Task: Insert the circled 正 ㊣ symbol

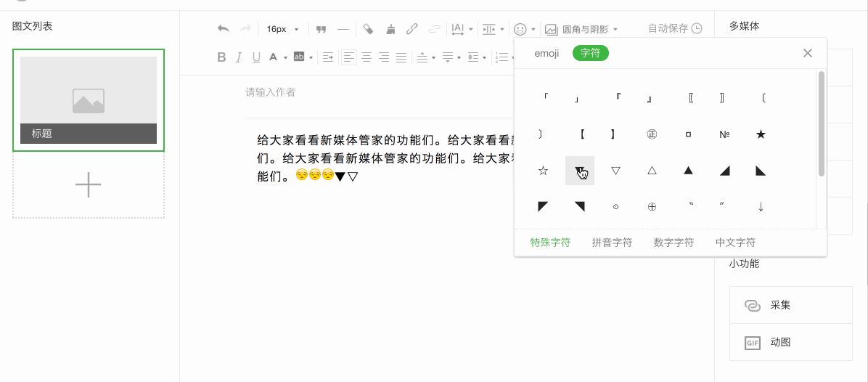Action: point(652,134)
